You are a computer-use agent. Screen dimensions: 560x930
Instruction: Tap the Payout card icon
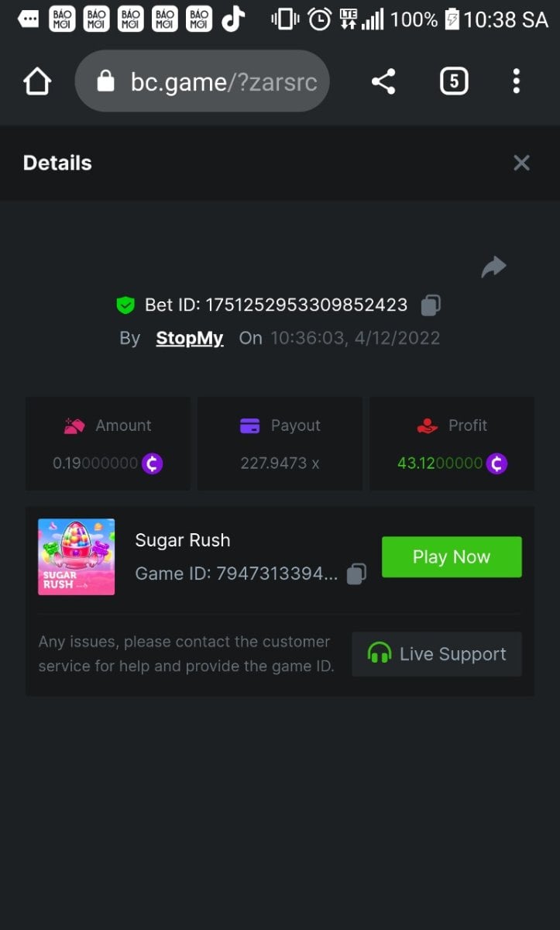click(x=250, y=426)
